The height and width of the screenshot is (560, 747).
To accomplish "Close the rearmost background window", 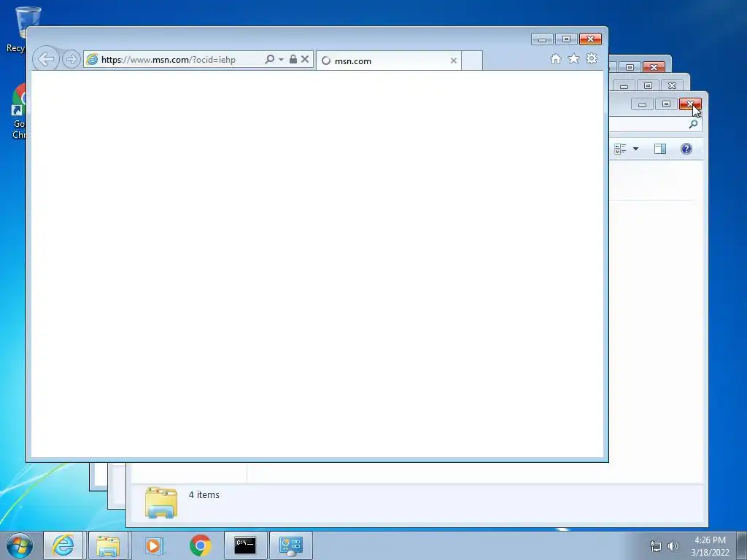I will point(654,67).
